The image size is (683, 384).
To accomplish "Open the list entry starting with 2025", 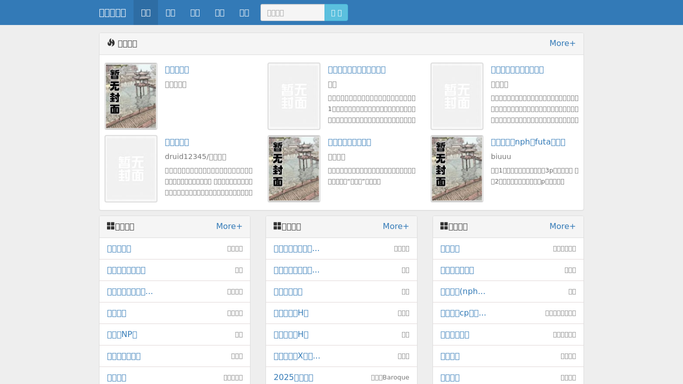I will click(x=293, y=377).
